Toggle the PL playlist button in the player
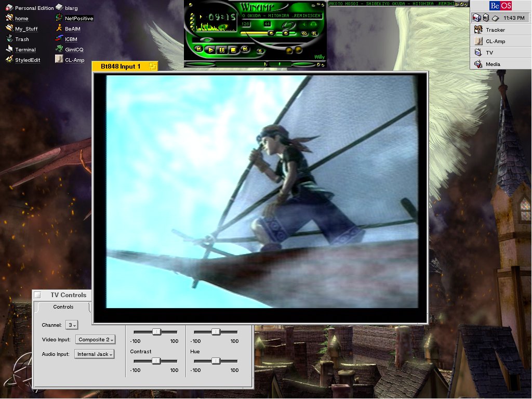 point(314,34)
